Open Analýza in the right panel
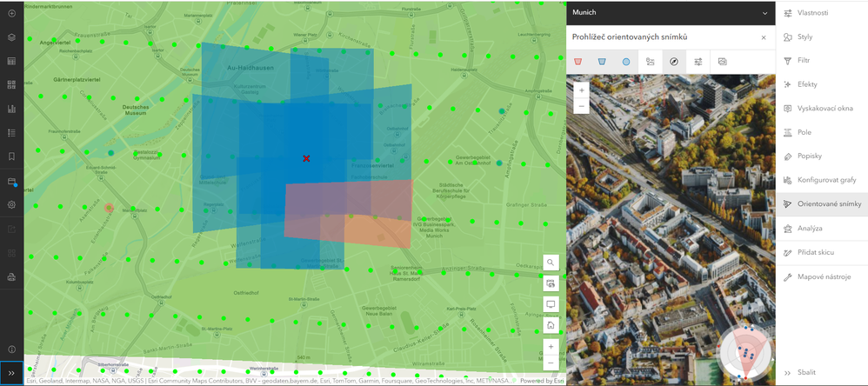The width and height of the screenshot is (868, 386). coord(822,228)
